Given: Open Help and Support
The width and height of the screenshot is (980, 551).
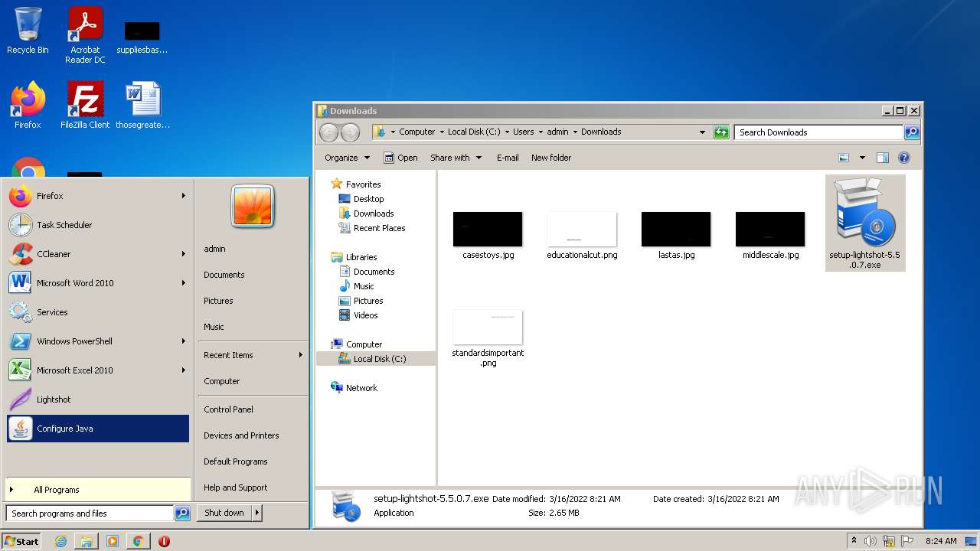Looking at the screenshot, I should tap(236, 487).
